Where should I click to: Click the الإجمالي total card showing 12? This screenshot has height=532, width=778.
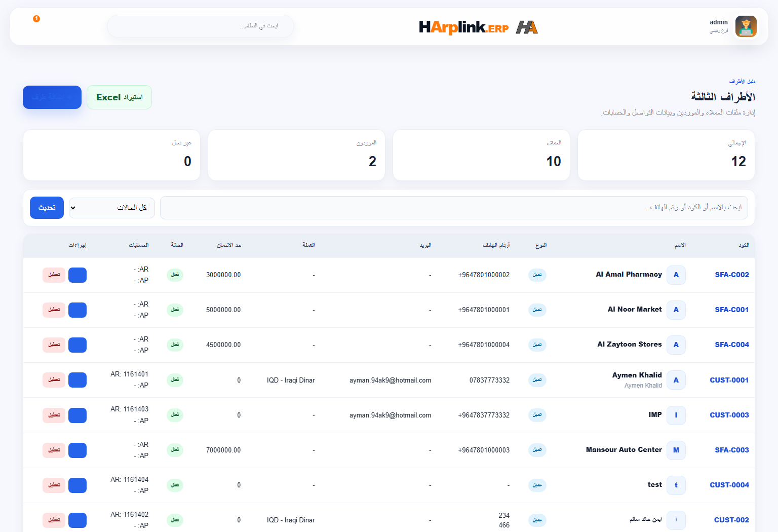pyautogui.click(x=666, y=155)
